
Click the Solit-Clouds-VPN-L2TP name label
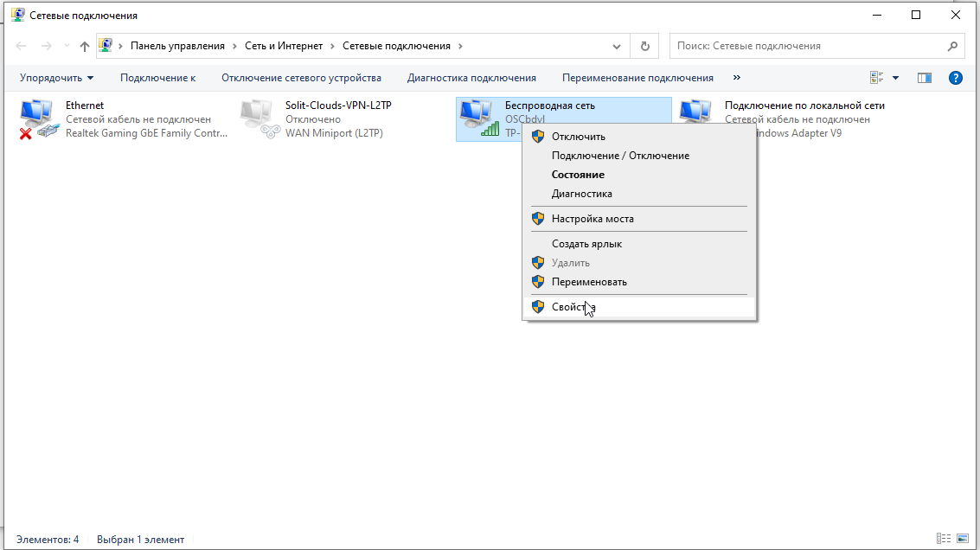[339, 105]
